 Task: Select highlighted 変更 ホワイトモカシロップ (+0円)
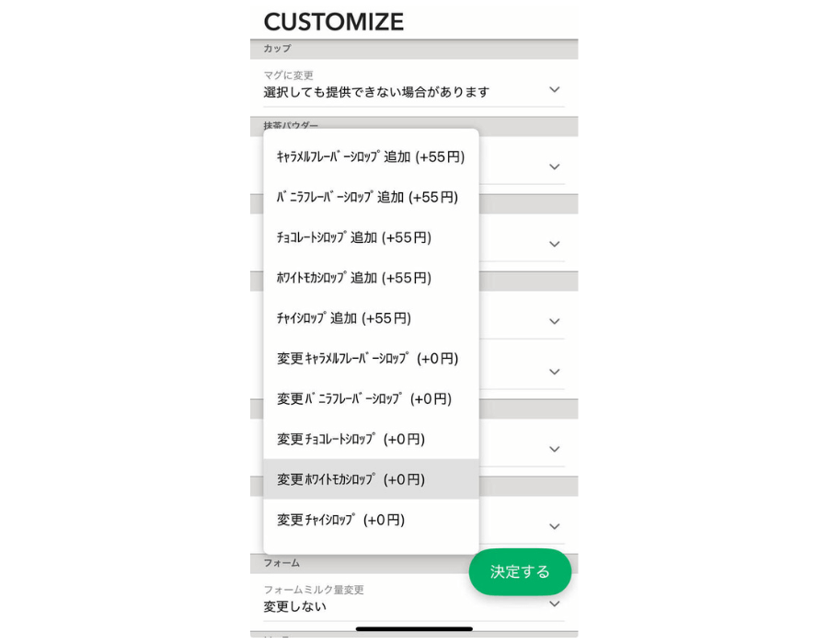click(x=351, y=479)
